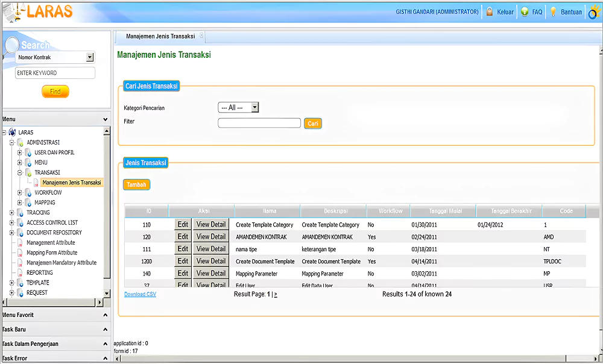Image resolution: width=603 pixels, height=364 pixels.
Task: Expand the Menu Favorit panel
Action: (x=106, y=315)
